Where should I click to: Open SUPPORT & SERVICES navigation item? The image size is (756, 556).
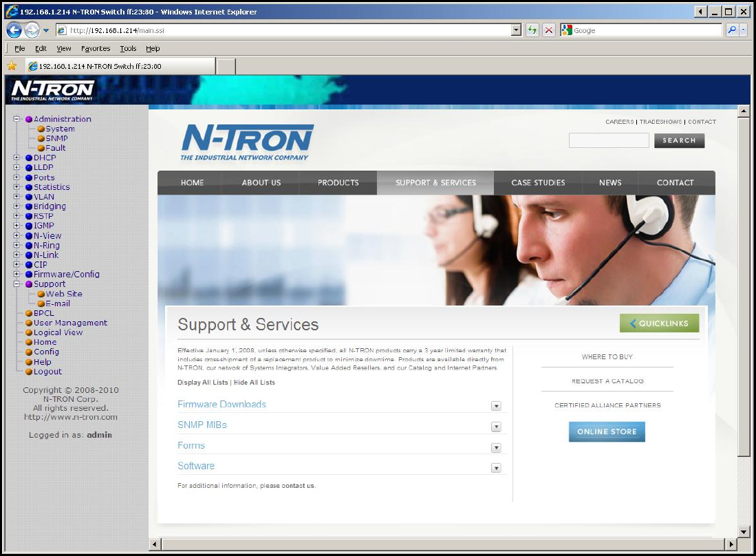tap(435, 183)
